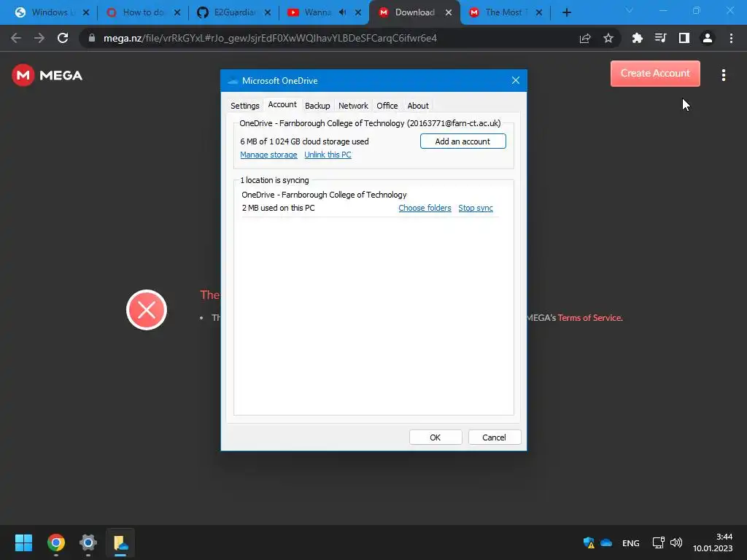Screen dimensions: 747x560
Task: Click the Windows Security tray icon
Action: (589, 542)
